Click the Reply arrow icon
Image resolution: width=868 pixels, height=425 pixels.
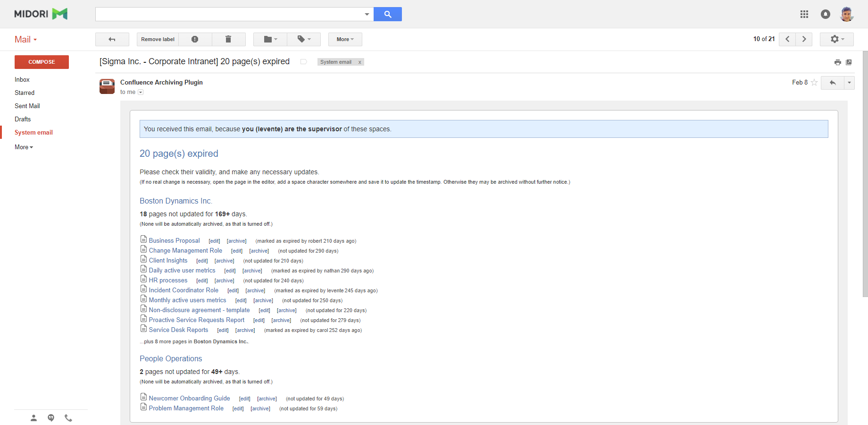(x=832, y=83)
